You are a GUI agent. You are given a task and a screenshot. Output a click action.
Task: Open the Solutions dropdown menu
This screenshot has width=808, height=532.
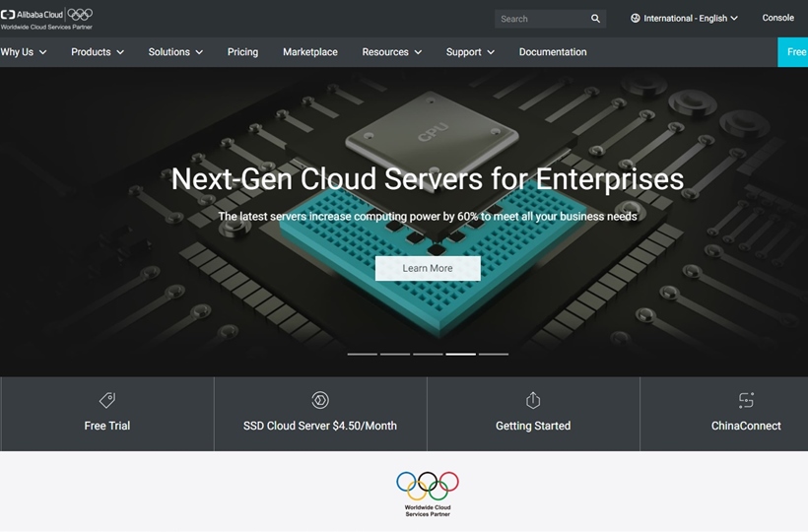(175, 52)
